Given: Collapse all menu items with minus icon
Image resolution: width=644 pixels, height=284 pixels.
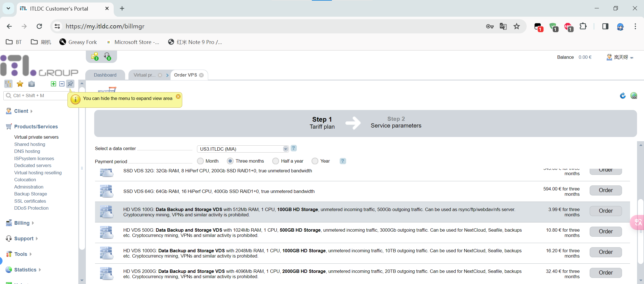Looking at the screenshot, I should (62, 84).
